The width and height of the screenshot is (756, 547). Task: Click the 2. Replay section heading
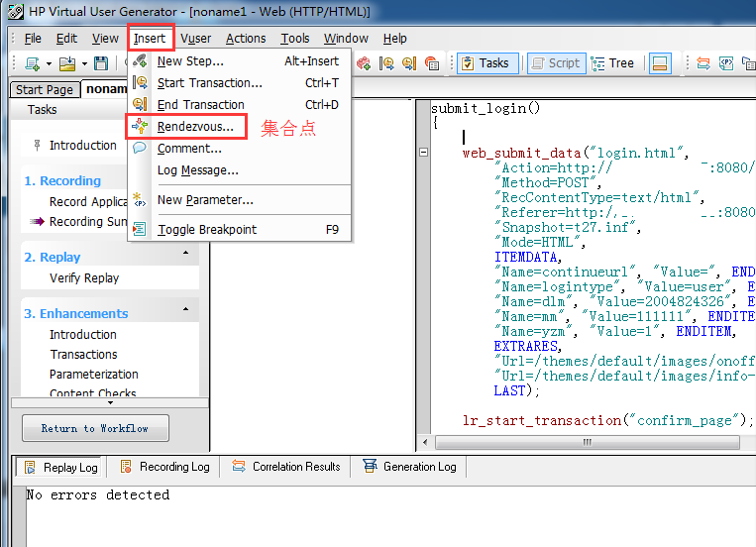[x=53, y=257]
